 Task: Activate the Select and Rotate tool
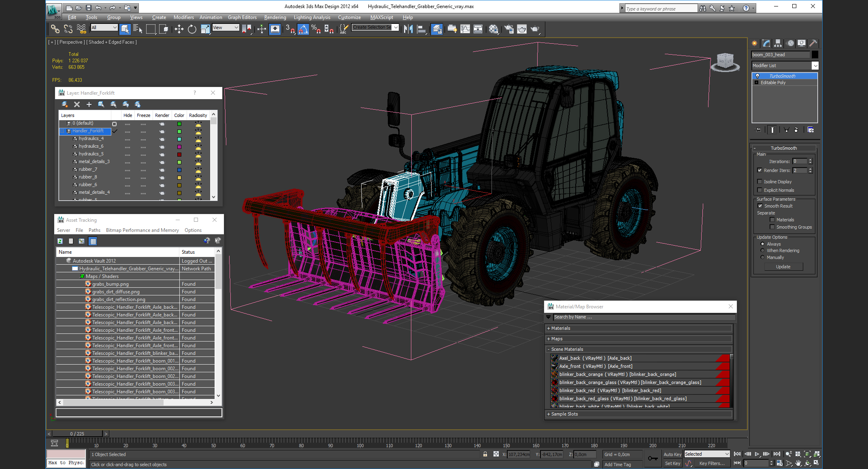tap(192, 29)
